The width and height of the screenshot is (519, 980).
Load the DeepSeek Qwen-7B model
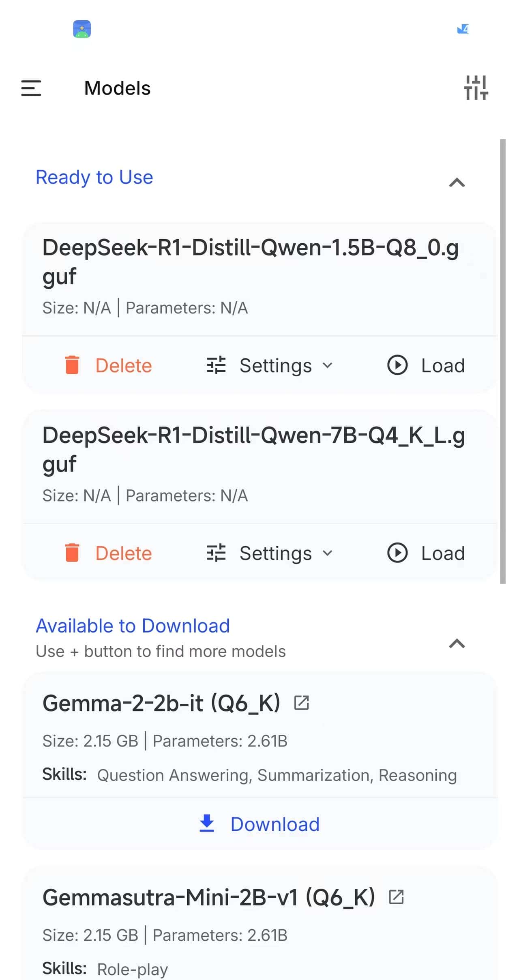pos(426,553)
